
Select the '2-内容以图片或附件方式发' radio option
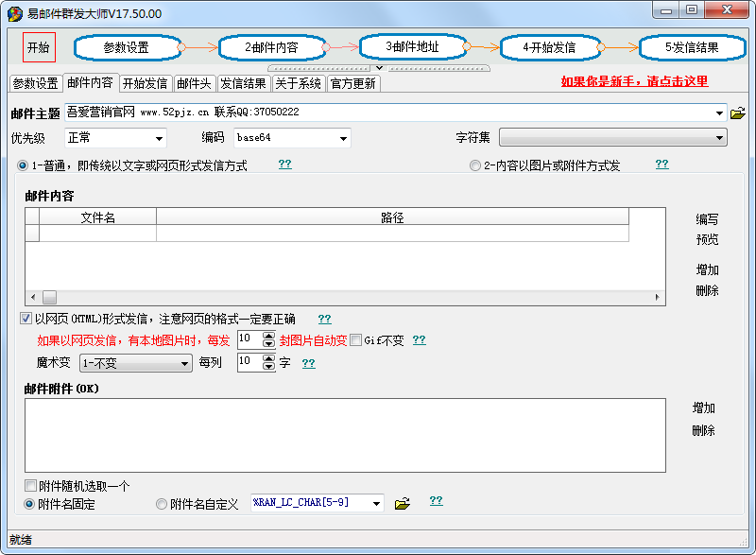tap(475, 165)
